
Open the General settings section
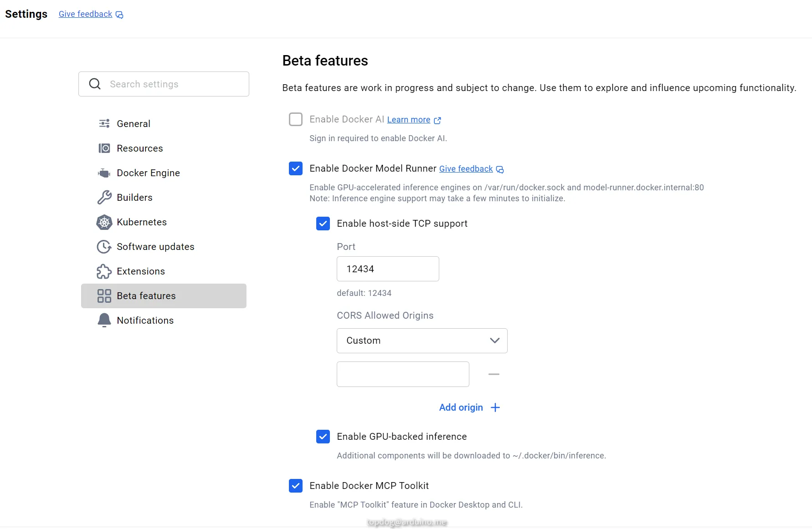click(x=133, y=124)
